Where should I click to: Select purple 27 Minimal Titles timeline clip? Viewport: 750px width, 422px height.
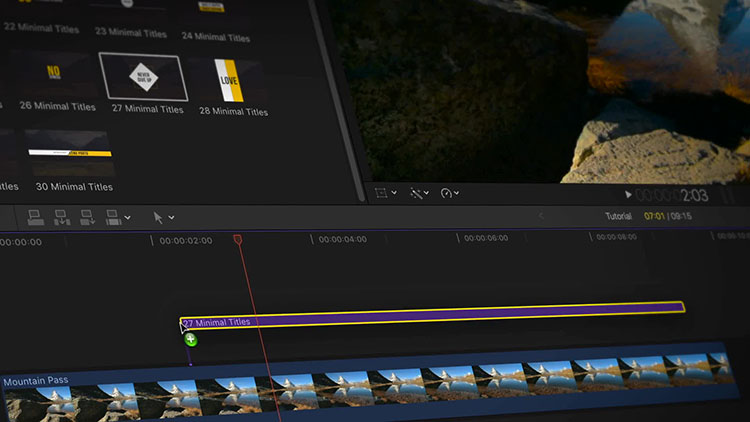pos(432,314)
